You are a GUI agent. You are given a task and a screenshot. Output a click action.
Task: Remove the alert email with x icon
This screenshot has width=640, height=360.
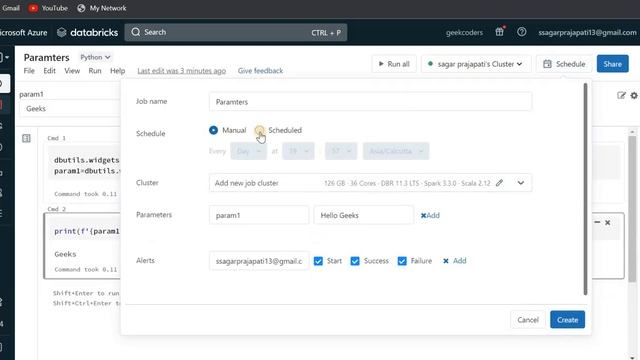446,261
